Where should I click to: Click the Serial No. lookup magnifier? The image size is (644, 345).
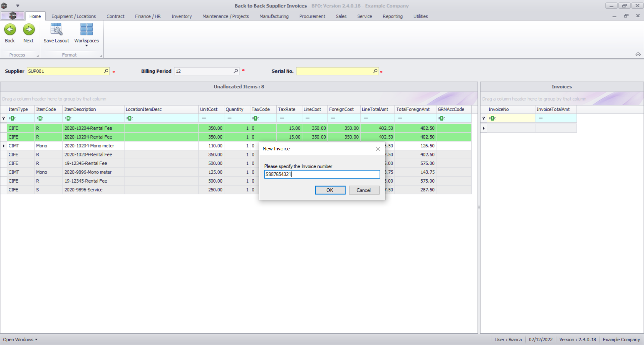coord(375,71)
